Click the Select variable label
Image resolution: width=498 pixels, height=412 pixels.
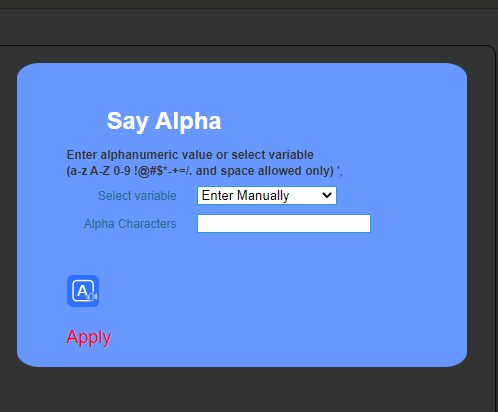coord(137,196)
